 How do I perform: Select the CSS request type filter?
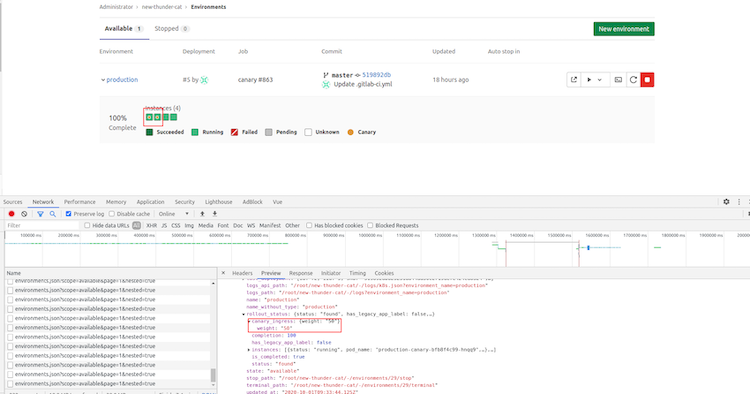[176, 225]
